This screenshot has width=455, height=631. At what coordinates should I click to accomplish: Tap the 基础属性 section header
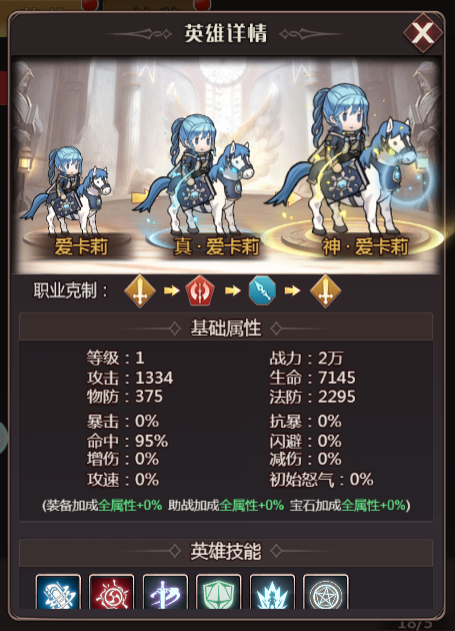point(226,327)
